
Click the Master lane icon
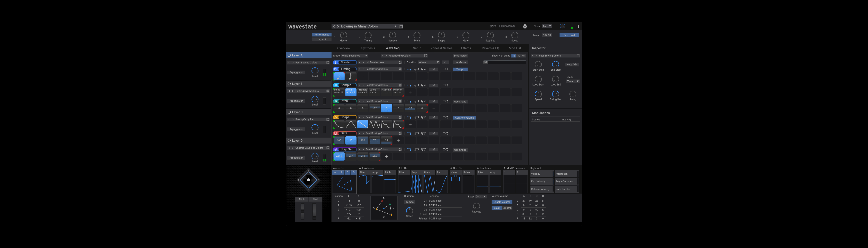[x=336, y=62]
